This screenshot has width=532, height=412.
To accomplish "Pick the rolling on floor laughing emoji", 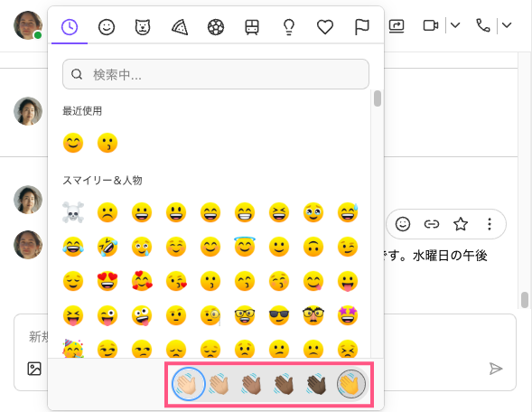I will click(x=107, y=247).
